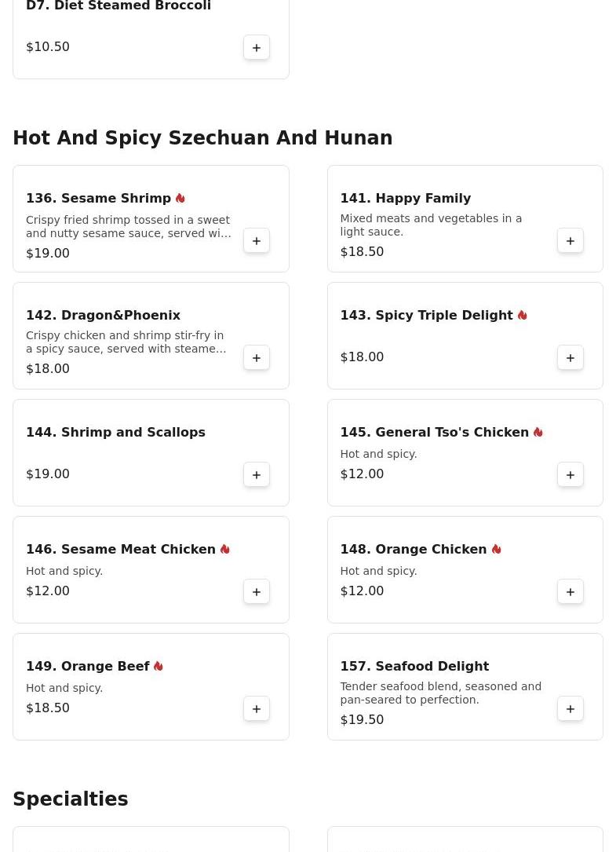This screenshot has width=616, height=852.
Task: Click the Dragon&Phoenix item description
Action: point(126,342)
